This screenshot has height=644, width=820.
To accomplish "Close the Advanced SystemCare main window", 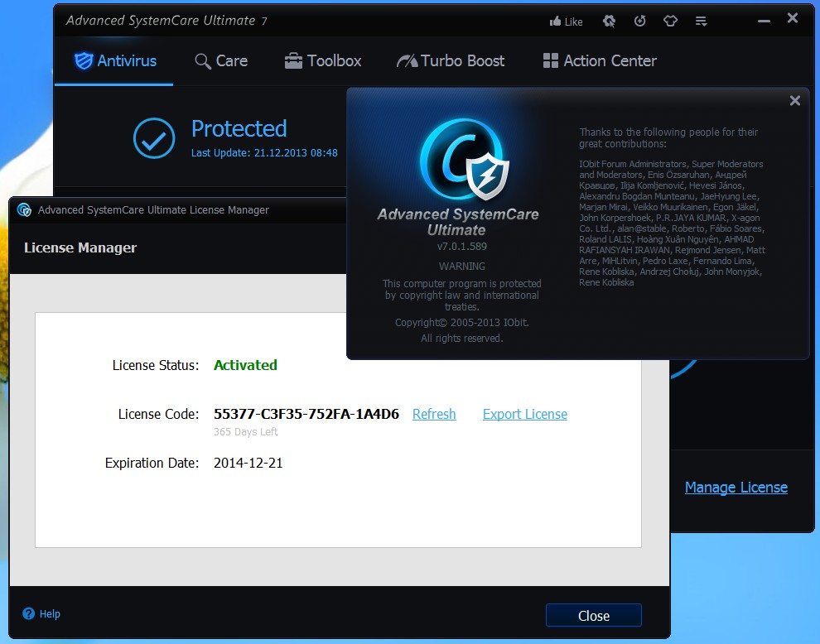I will click(x=793, y=17).
